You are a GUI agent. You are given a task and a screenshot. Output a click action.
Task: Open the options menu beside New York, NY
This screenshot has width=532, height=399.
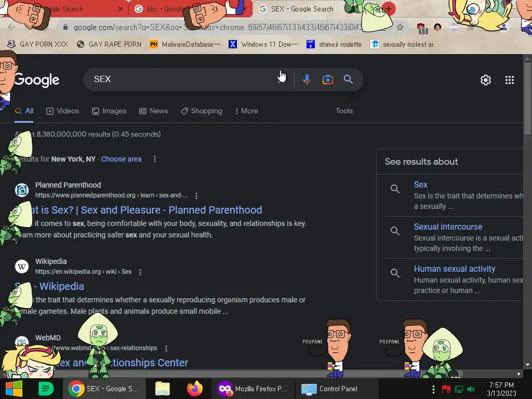[x=155, y=159]
